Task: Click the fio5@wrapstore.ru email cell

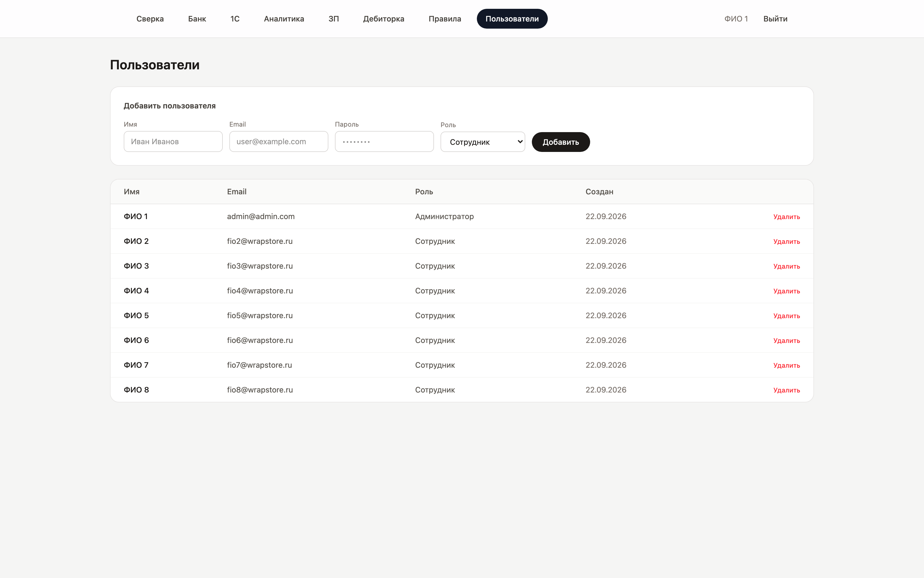Action: pos(260,315)
